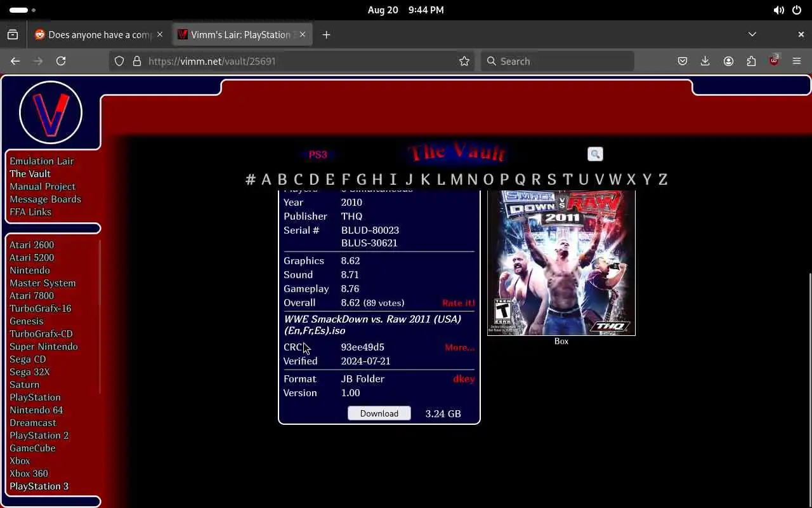Click the browser back arrow

pos(15,61)
